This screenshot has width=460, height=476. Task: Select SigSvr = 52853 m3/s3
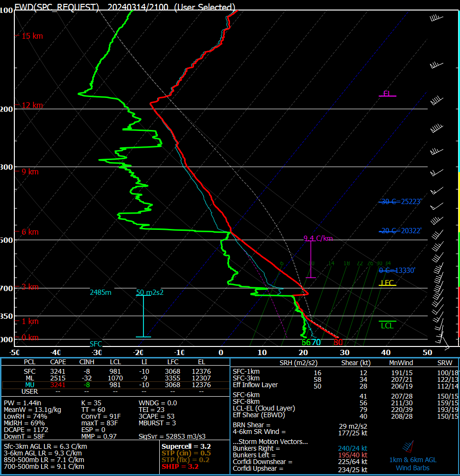click(172, 436)
